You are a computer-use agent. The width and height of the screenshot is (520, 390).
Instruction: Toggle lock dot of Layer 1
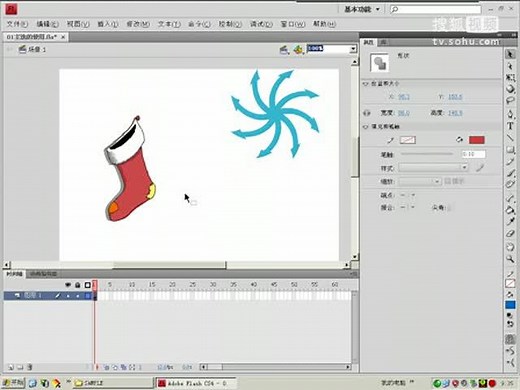(x=78, y=296)
